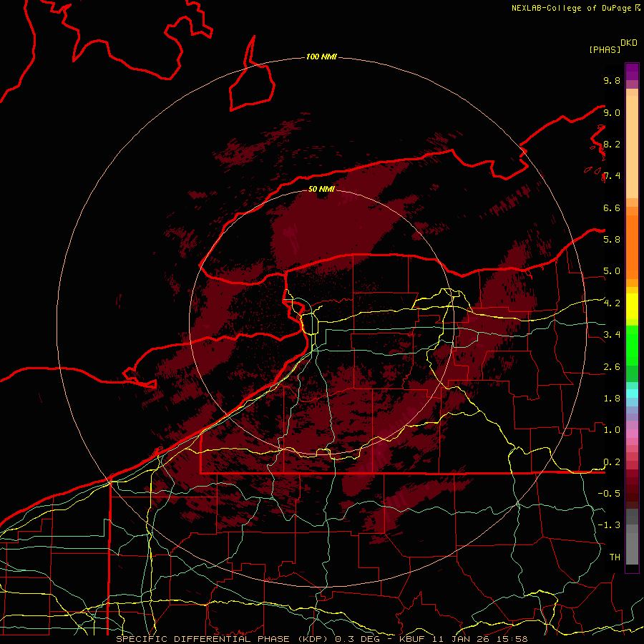This screenshot has width=644, height=644.
Task: Click the [PHAS] legend heading
Action: pyautogui.click(x=605, y=49)
